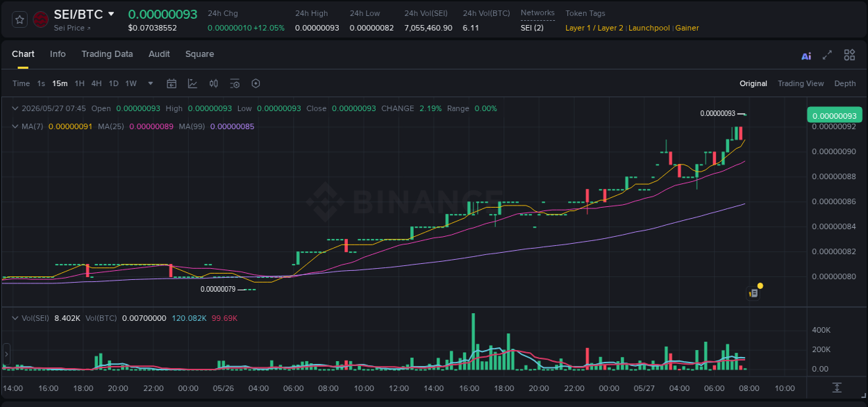Viewport: 868px width, 407px height.
Task: Open the Audit tab
Action: [x=159, y=54]
